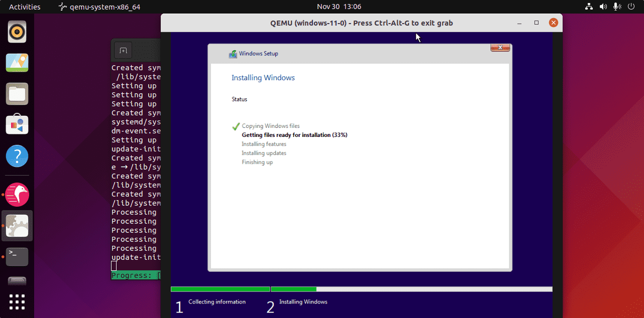Launch the image viewer dock icon

pyautogui.click(x=17, y=63)
